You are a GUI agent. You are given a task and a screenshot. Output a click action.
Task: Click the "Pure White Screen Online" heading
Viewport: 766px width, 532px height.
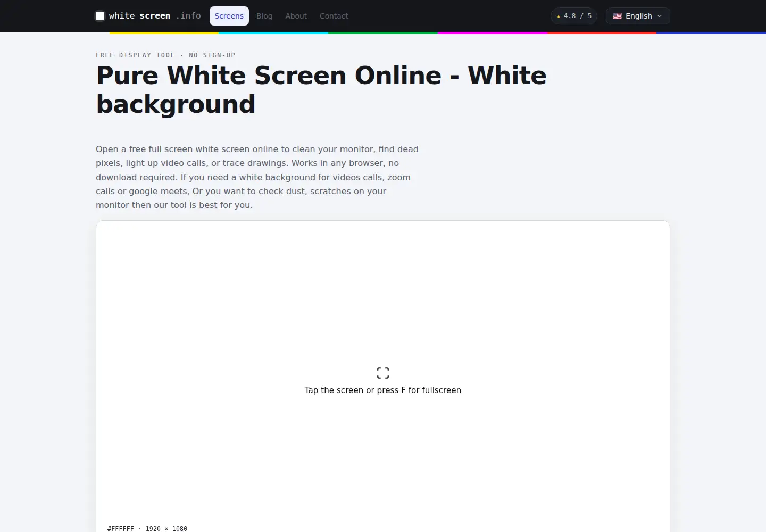tap(321, 89)
